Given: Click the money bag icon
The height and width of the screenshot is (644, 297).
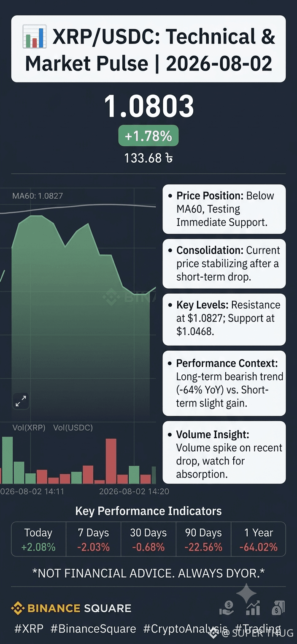Looking at the screenshot, I should point(278,608).
